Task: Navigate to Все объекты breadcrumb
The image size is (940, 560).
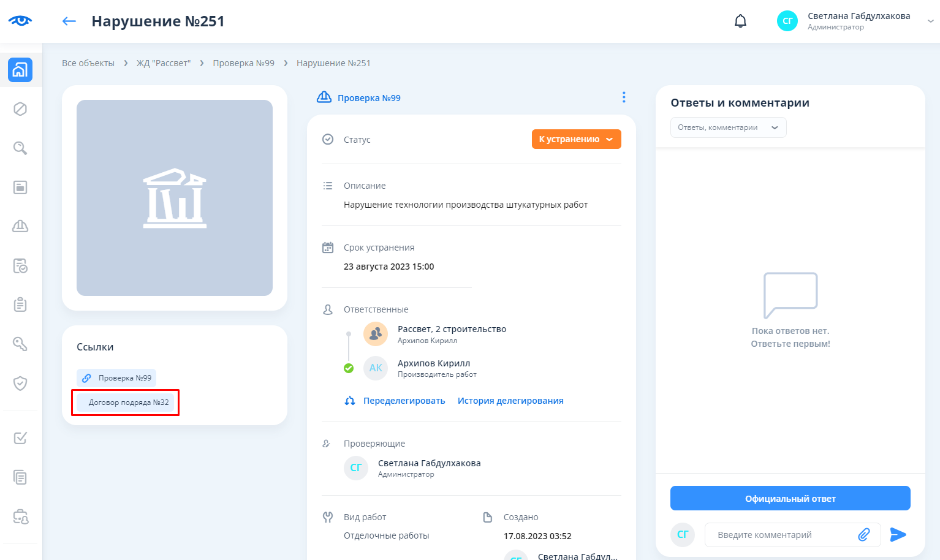Action: (88, 63)
